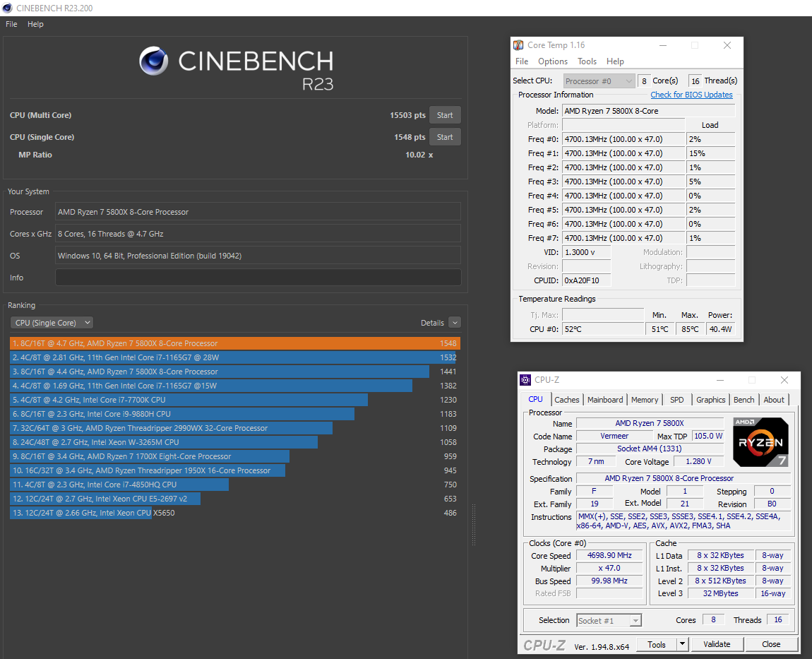The width and height of the screenshot is (812, 659).
Task: Open the Help menu in Cinebench
Action: tap(35, 24)
